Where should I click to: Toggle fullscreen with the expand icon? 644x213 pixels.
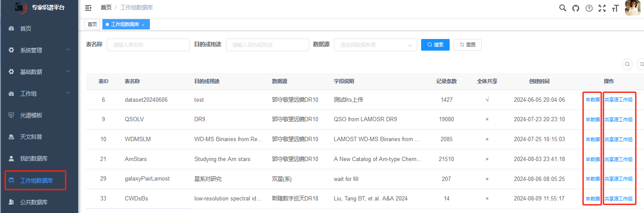[x=602, y=8]
